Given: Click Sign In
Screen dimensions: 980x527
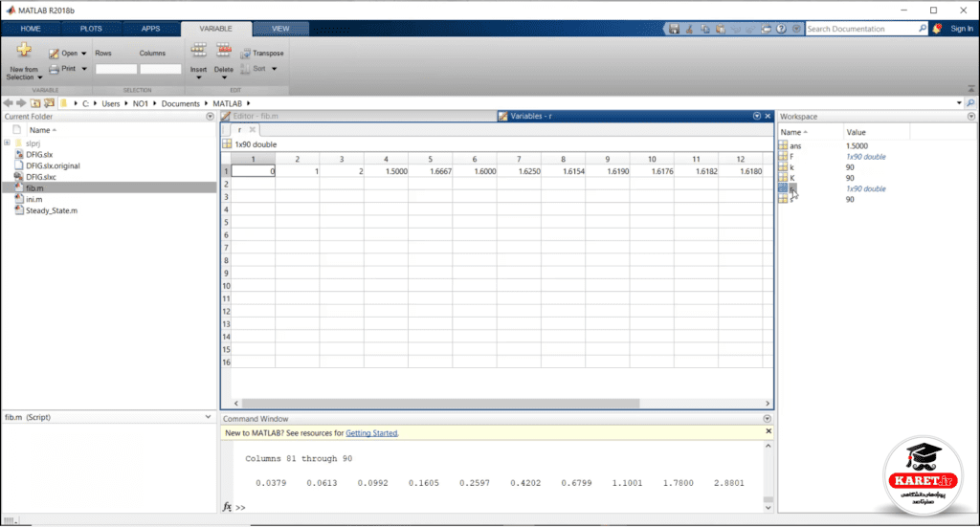Looking at the screenshot, I should 961,29.
